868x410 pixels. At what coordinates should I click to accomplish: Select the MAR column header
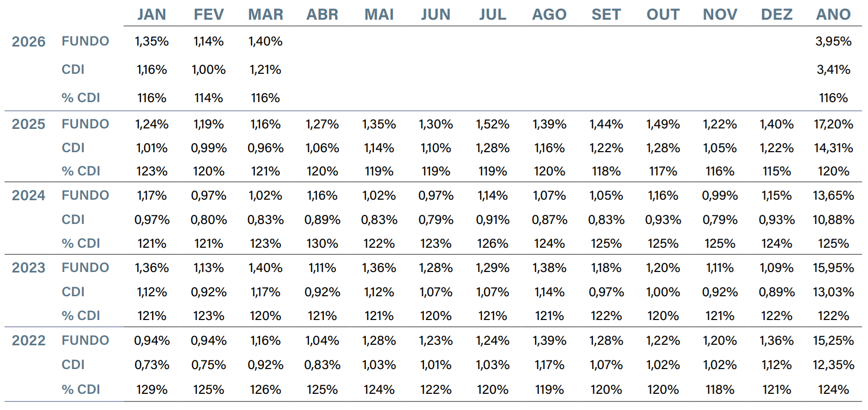[266, 15]
